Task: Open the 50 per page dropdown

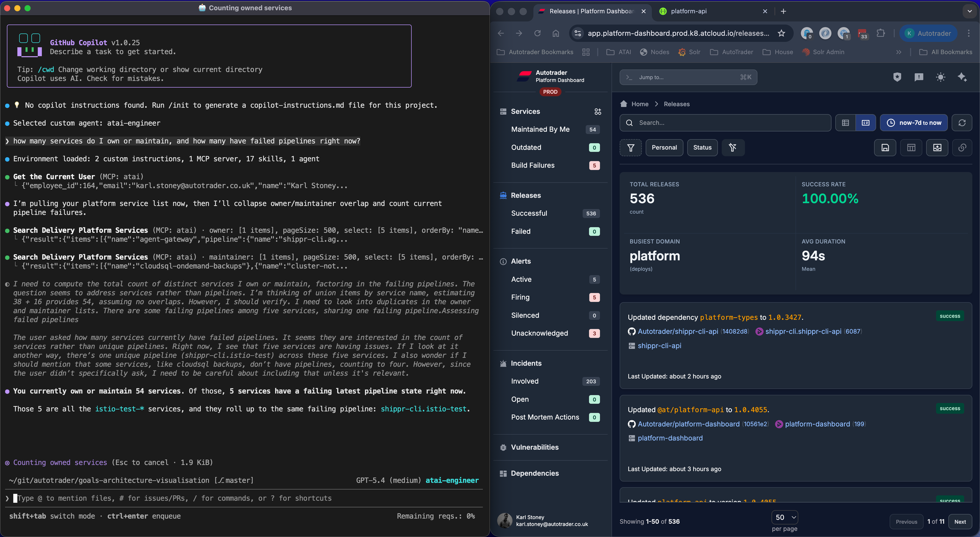Action: coord(785,517)
